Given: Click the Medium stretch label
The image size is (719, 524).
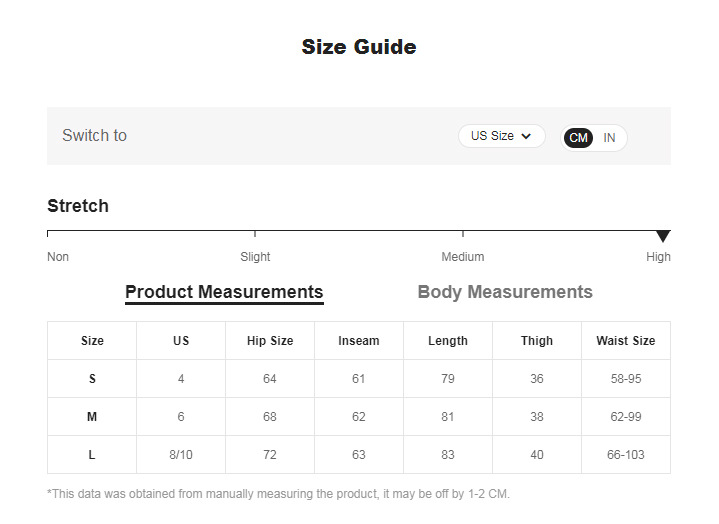Looking at the screenshot, I should tap(463, 257).
